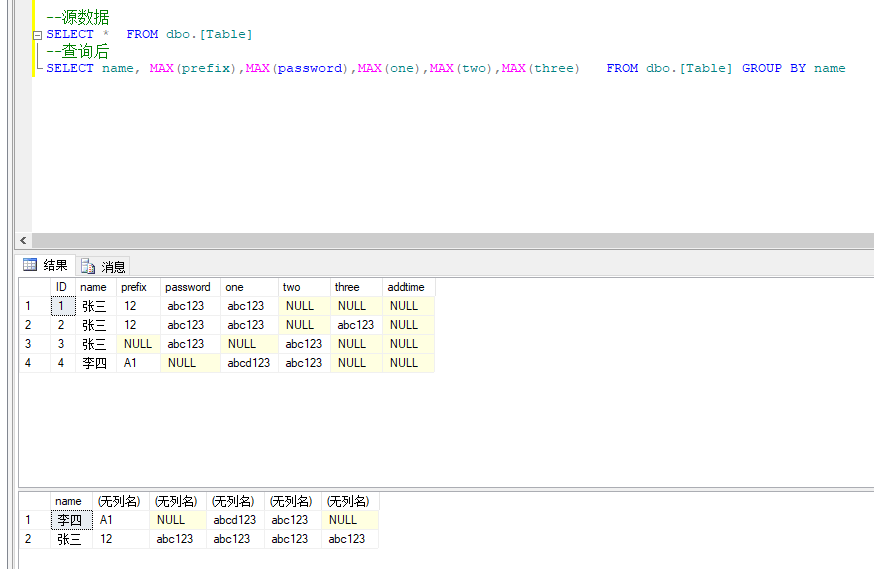The width and height of the screenshot is (874, 569).
Task: Click the 张三 name cell in ID 2 row
Action: 96,325
